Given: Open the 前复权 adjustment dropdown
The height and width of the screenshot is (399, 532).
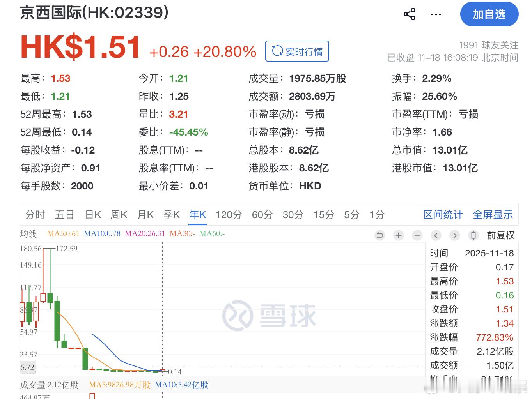Looking at the screenshot, I should (x=501, y=235).
